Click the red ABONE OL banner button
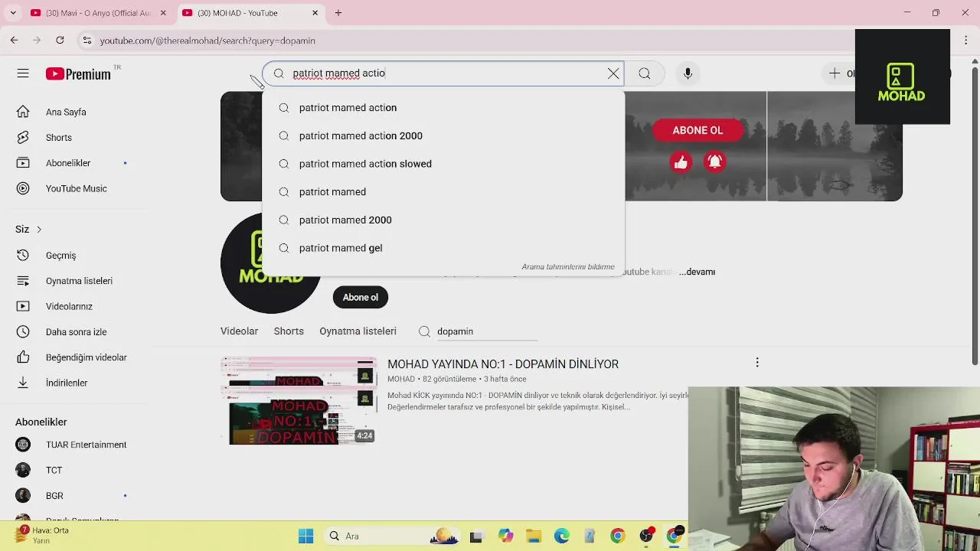This screenshot has height=551, width=980. click(697, 130)
